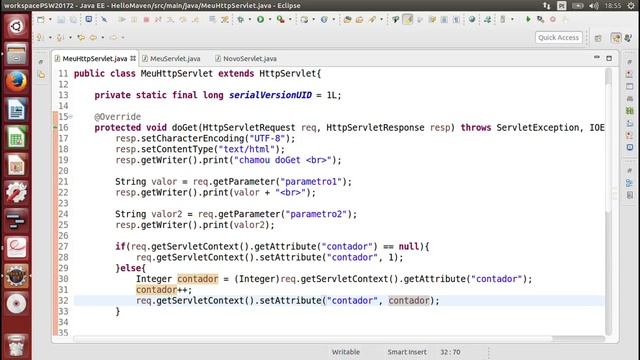Click Smart Insert in status bar
This screenshot has height=360, width=640.
tap(407, 352)
